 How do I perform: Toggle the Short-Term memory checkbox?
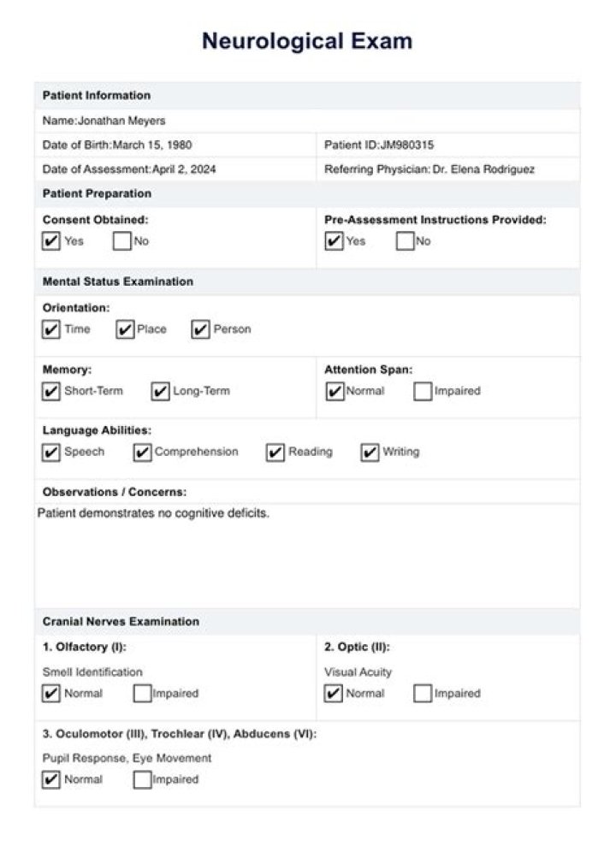point(51,392)
